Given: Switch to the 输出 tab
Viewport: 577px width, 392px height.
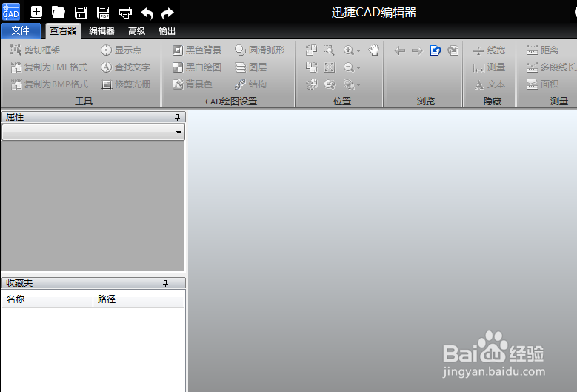Looking at the screenshot, I should [x=167, y=31].
